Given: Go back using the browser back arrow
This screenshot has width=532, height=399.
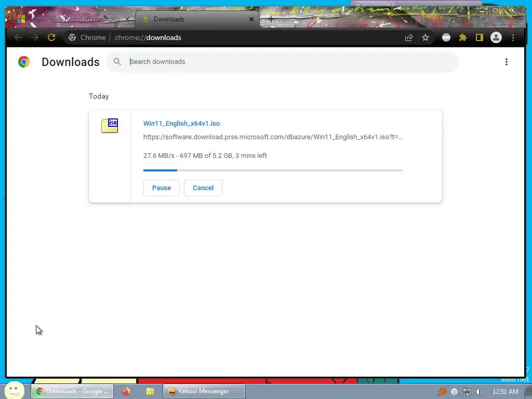Looking at the screenshot, I should point(18,37).
